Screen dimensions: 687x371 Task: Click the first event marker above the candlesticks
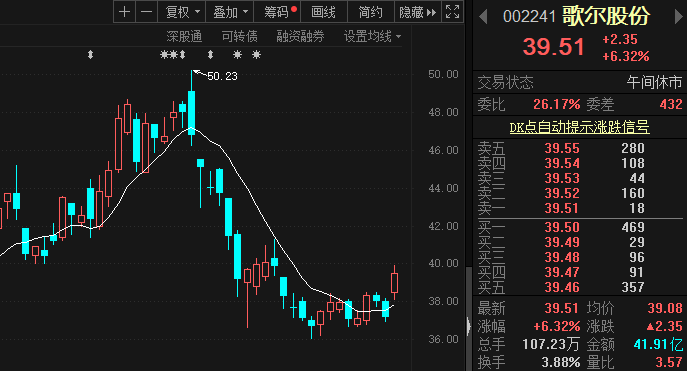pos(90,55)
